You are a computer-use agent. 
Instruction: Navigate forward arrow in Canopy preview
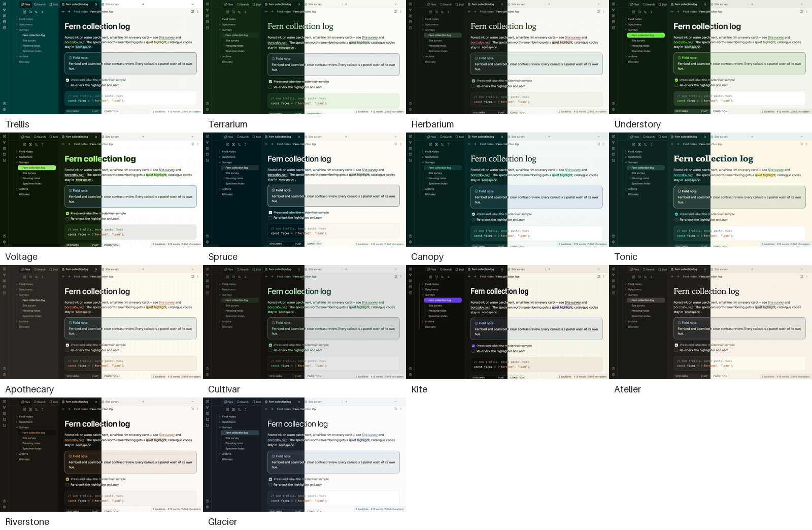point(475,144)
